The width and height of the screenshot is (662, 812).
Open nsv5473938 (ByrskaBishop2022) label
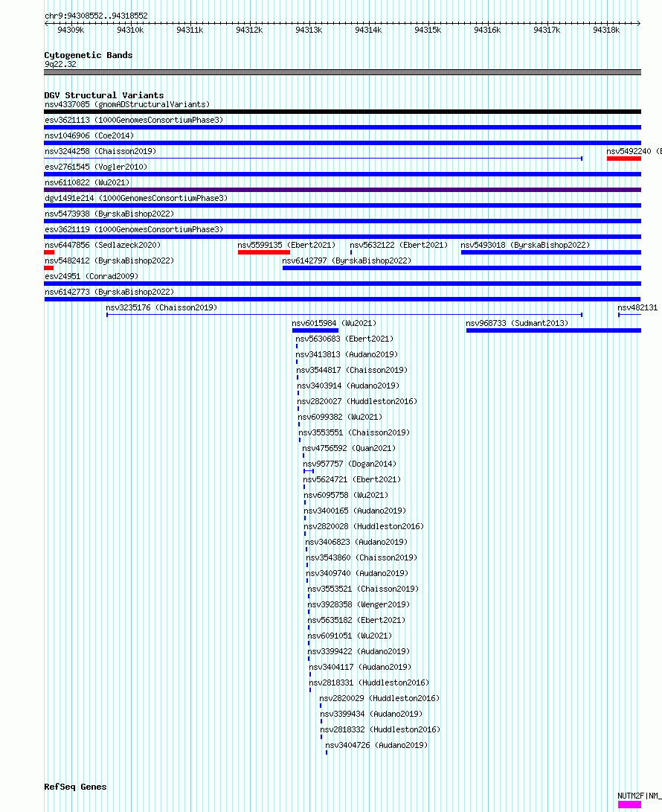coord(109,214)
